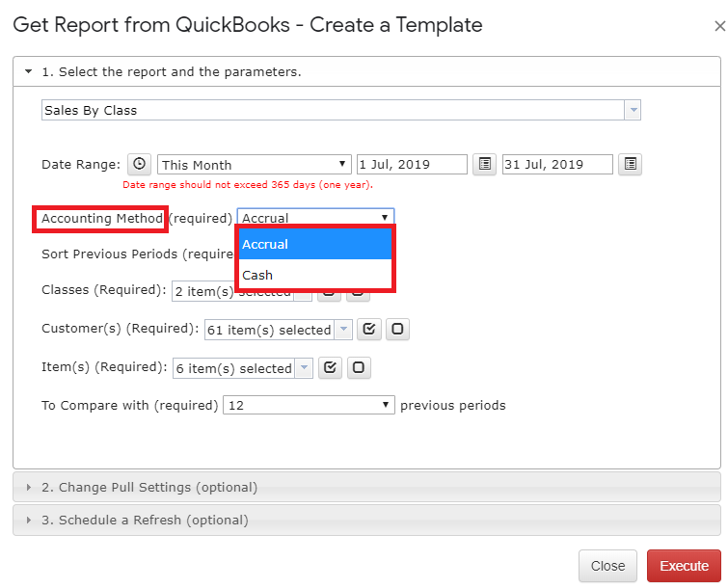This screenshot has height=588, width=728.
Task: Click the Get Report from QuickBooks title
Action: (248, 25)
